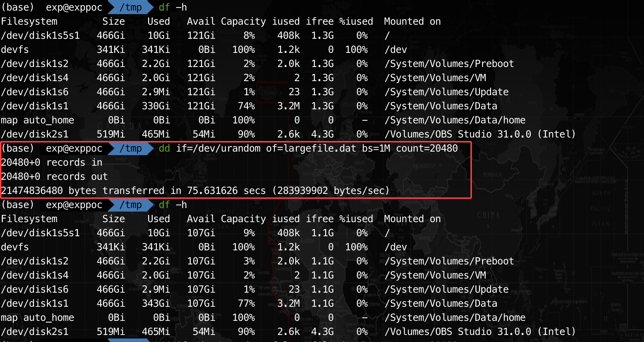Click '/System/Volumes/Update' in the second table
This screenshot has width=644, height=342.
(446, 289)
